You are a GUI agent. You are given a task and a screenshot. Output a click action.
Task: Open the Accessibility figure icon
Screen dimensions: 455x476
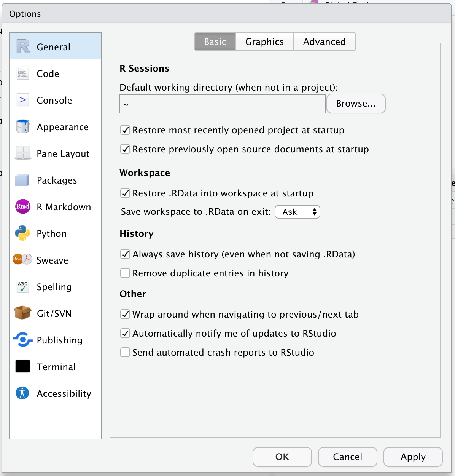[23, 393]
